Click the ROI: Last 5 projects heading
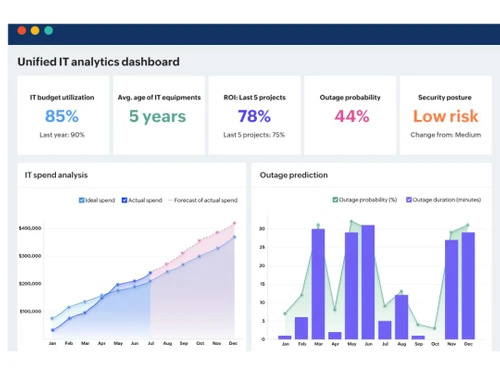This screenshot has height=375, width=500. [x=255, y=97]
